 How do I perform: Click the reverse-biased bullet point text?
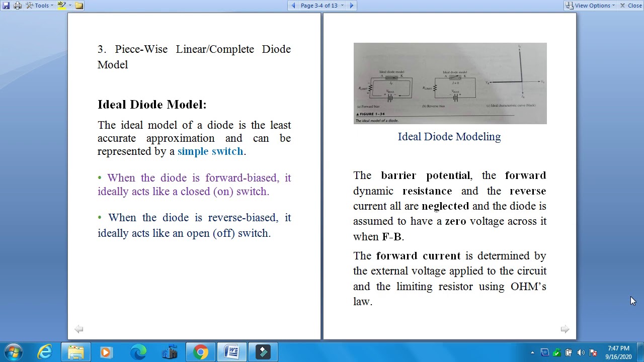[194, 225]
